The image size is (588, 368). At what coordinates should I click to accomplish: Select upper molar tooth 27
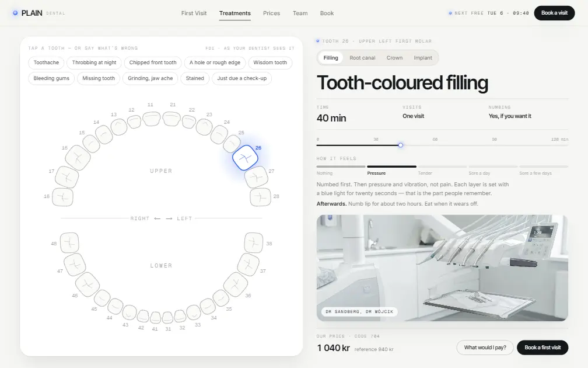257,177
